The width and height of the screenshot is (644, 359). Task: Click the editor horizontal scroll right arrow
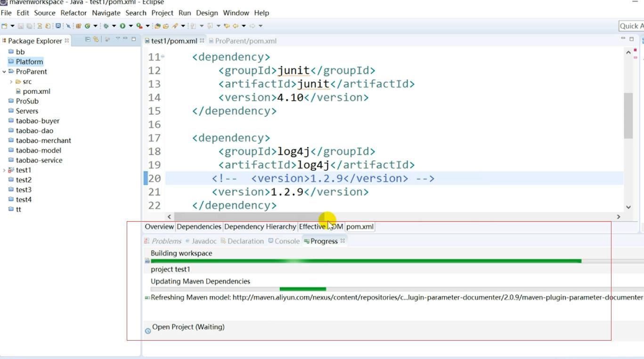(619, 216)
